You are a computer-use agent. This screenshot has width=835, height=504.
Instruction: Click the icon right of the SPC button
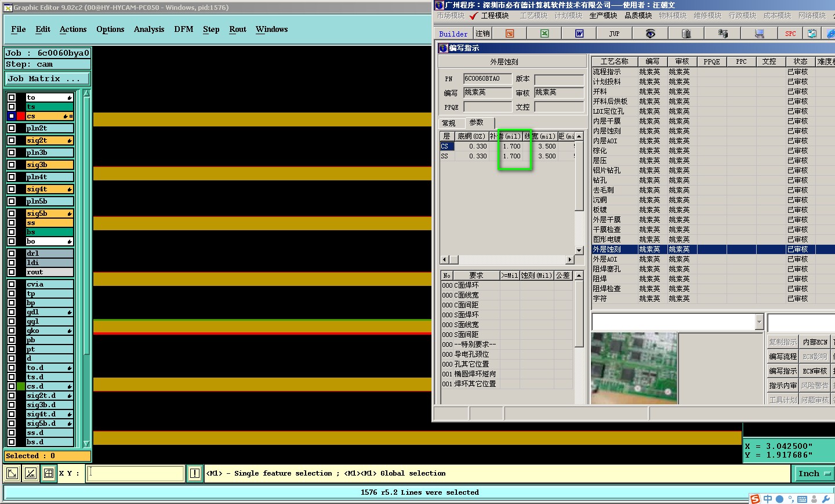pyautogui.click(x=812, y=34)
